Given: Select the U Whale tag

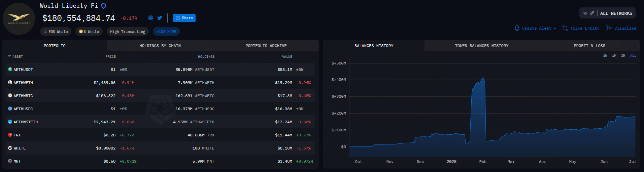Looking at the screenshot, I should pos(89,32).
